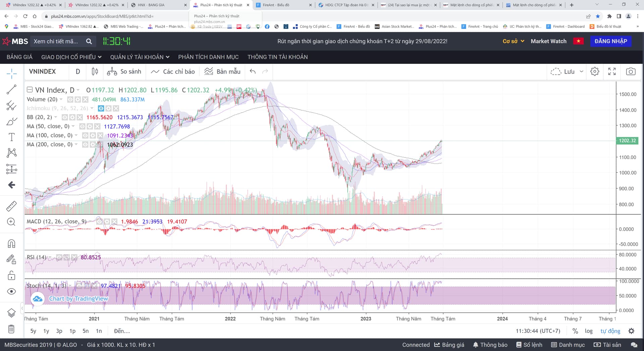Activate the magnet snap mode
The width and height of the screenshot is (644, 351).
click(x=11, y=244)
